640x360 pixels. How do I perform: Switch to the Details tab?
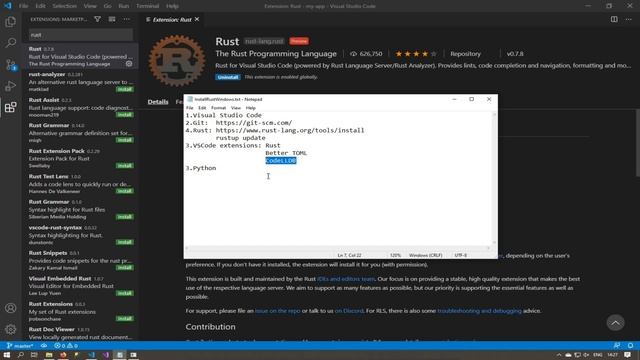click(158, 102)
